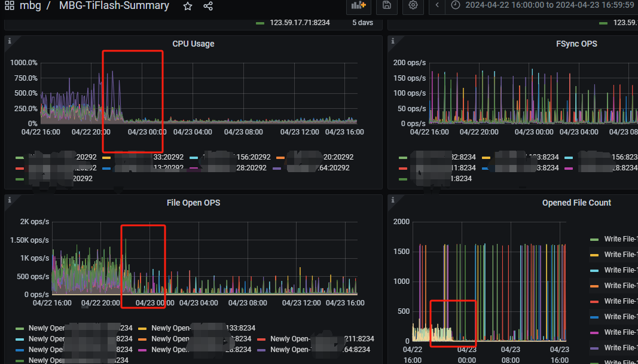The height and width of the screenshot is (364, 638).
Task: Save the dashboard with disk icon
Action: coord(387,5)
